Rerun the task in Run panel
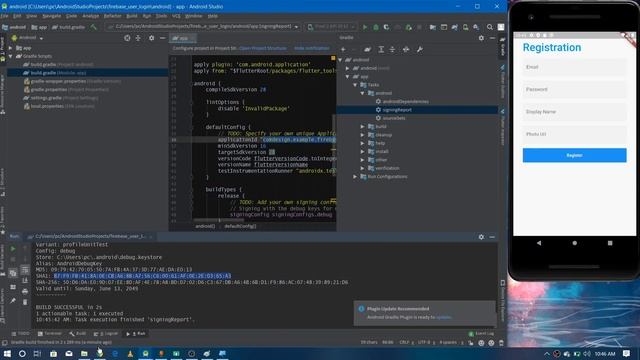This screenshot has width=640, height=360. pyautogui.click(x=13, y=249)
